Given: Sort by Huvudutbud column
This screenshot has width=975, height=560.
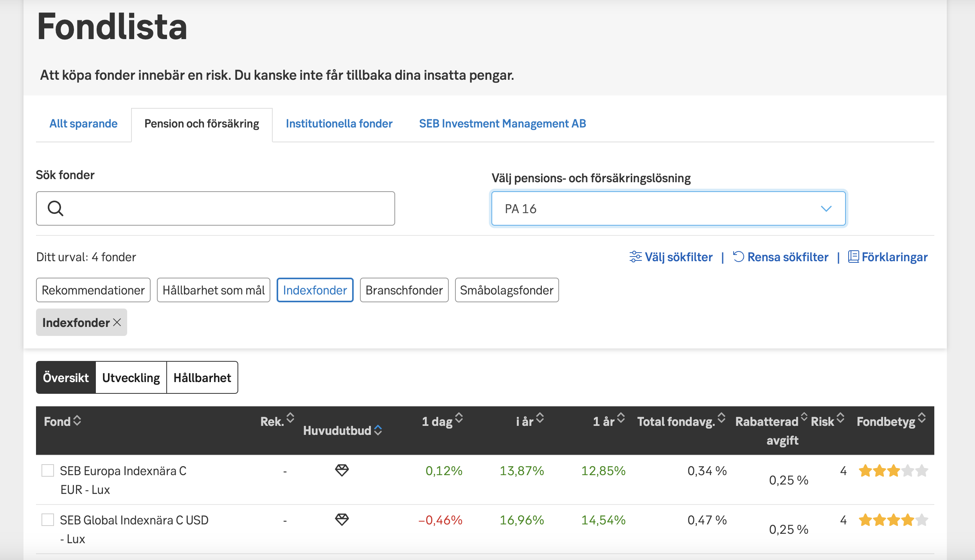Looking at the screenshot, I should [x=378, y=430].
